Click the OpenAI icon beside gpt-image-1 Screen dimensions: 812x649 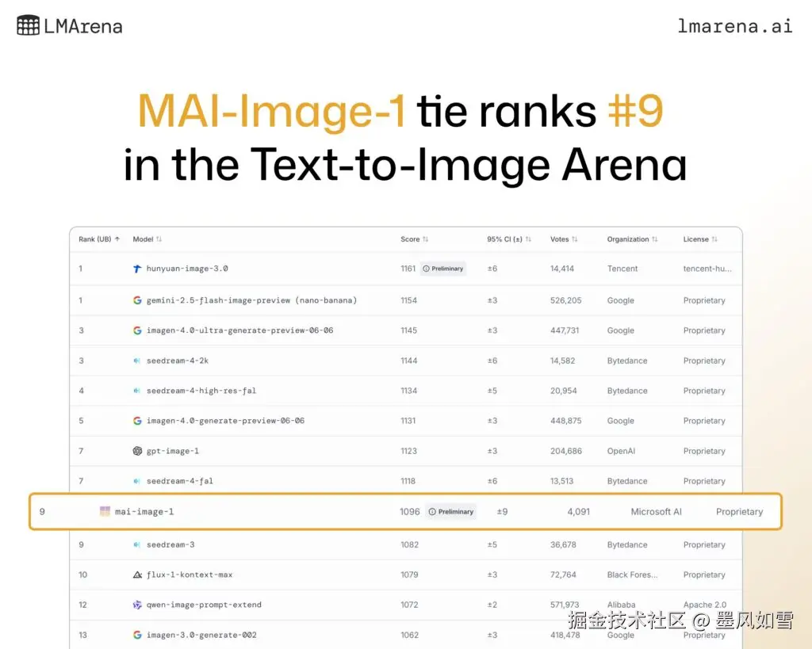137,451
